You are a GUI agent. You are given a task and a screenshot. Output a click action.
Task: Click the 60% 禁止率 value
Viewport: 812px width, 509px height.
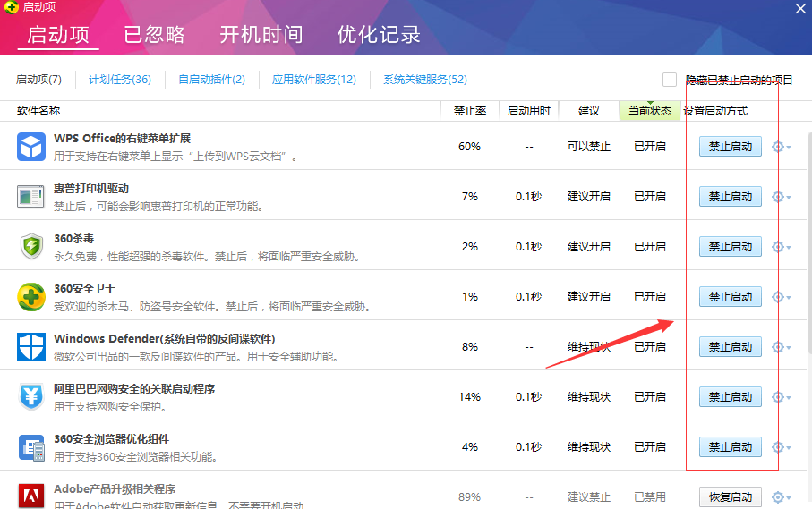[469, 147]
